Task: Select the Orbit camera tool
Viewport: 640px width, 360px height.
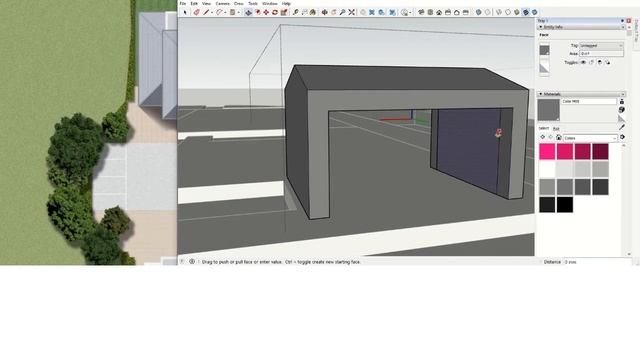Action: pos(324,12)
